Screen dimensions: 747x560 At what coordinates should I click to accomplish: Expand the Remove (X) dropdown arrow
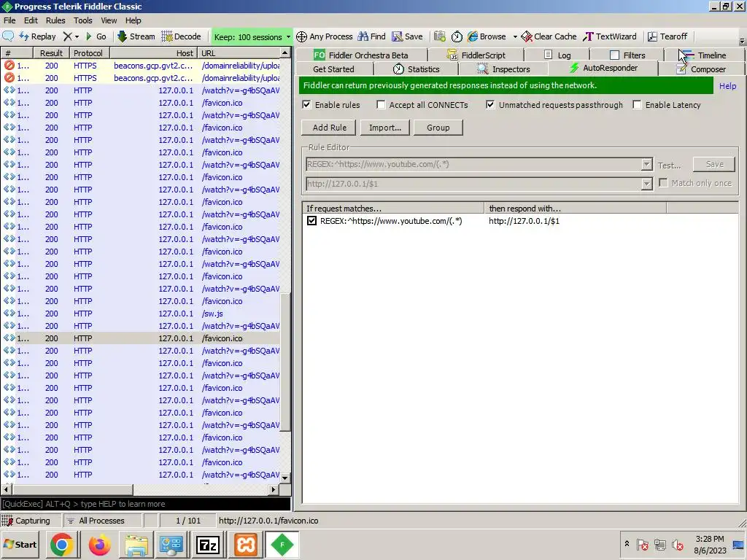77,36
